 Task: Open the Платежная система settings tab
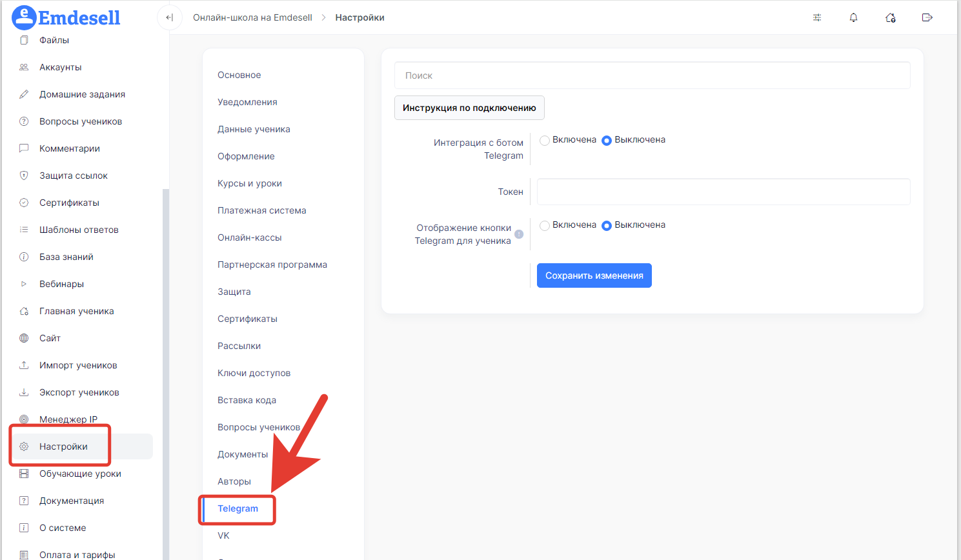pos(262,210)
